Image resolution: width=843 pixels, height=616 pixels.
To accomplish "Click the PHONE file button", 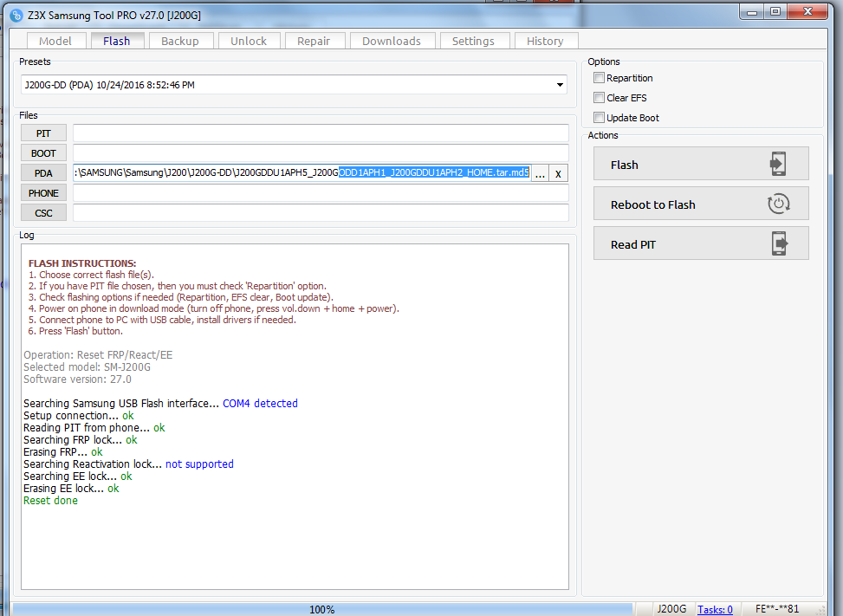I will click(x=43, y=193).
